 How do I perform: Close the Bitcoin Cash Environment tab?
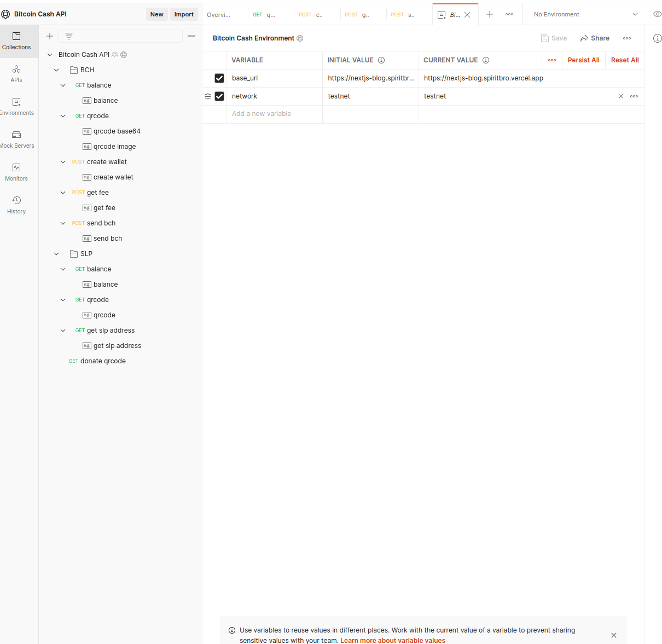(x=467, y=15)
